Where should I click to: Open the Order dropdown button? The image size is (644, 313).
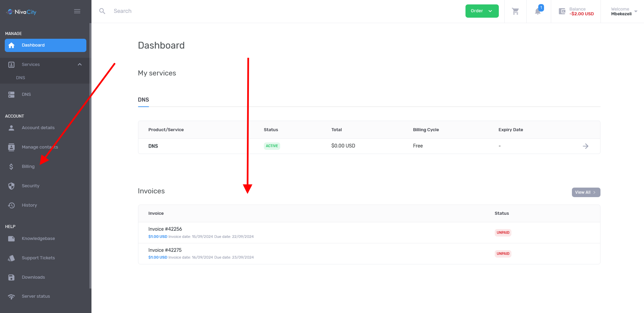(x=482, y=11)
